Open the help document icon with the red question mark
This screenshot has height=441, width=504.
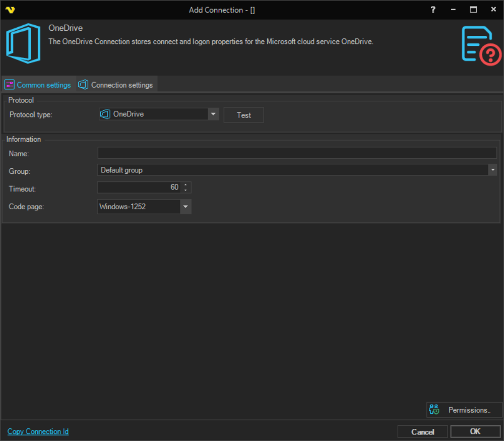[x=481, y=46]
